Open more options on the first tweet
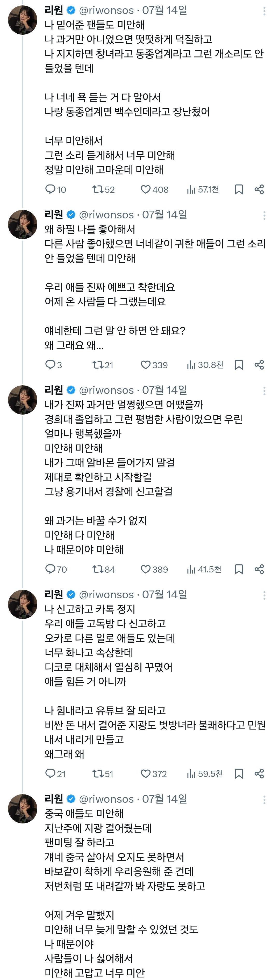Image resolution: width=279 pixels, height=980 pixels. pos(264,11)
